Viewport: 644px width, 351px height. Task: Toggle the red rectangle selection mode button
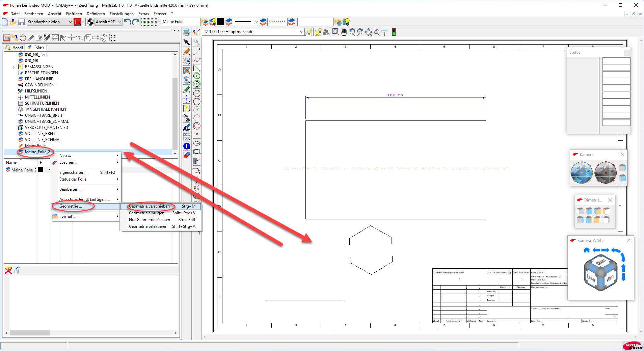[78, 22]
